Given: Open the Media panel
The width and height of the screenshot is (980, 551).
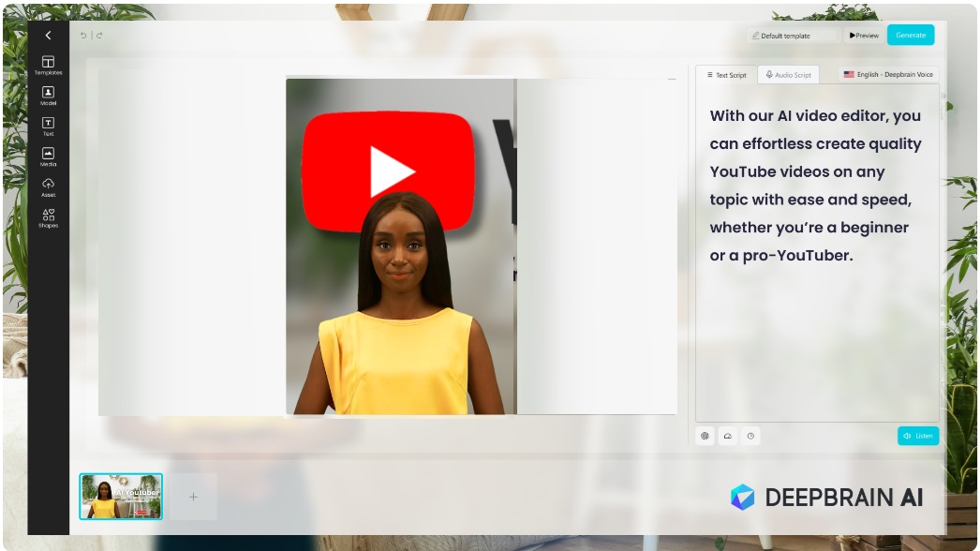Looking at the screenshot, I should coord(48,157).
